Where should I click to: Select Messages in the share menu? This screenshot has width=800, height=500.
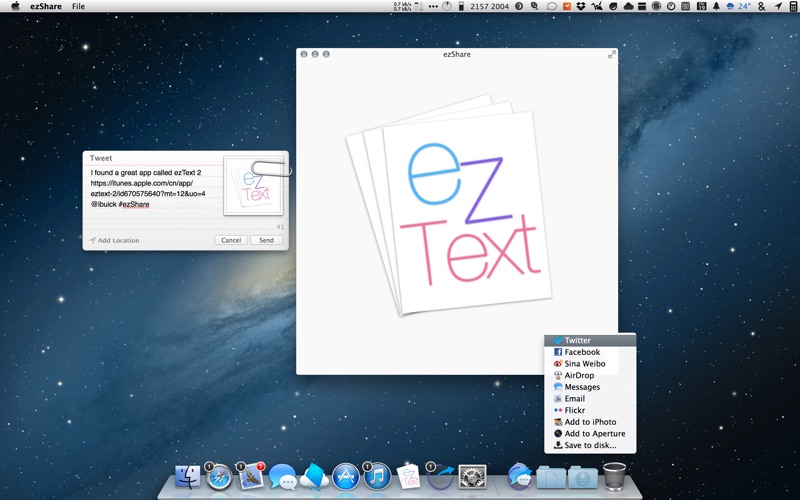coord(590,387)
